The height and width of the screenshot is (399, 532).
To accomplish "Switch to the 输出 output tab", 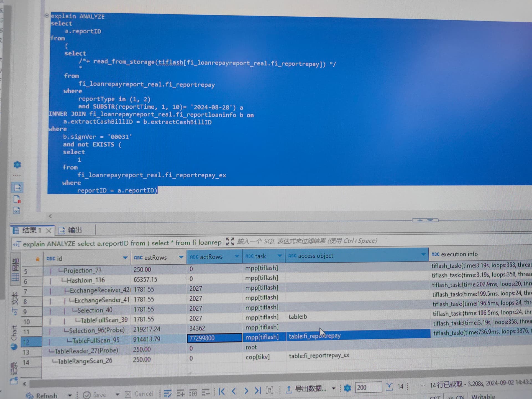I will [74, 230].
